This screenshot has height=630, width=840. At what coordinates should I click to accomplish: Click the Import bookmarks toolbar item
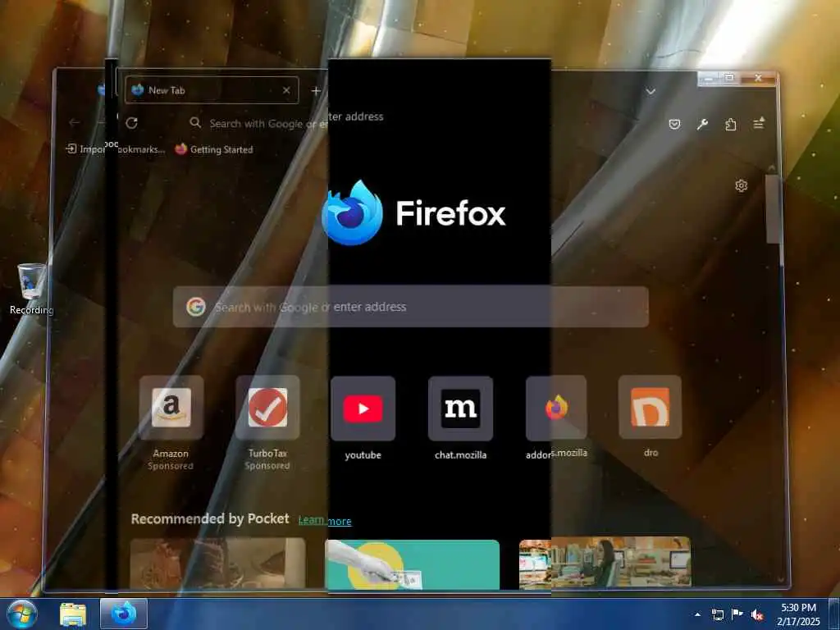coord(115,149)
